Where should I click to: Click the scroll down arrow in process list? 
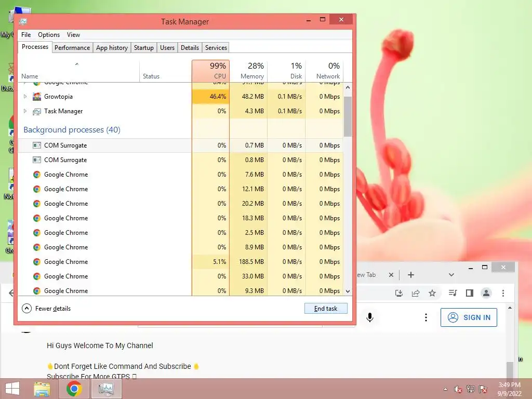pyautogui.click(x=348, y=291)
